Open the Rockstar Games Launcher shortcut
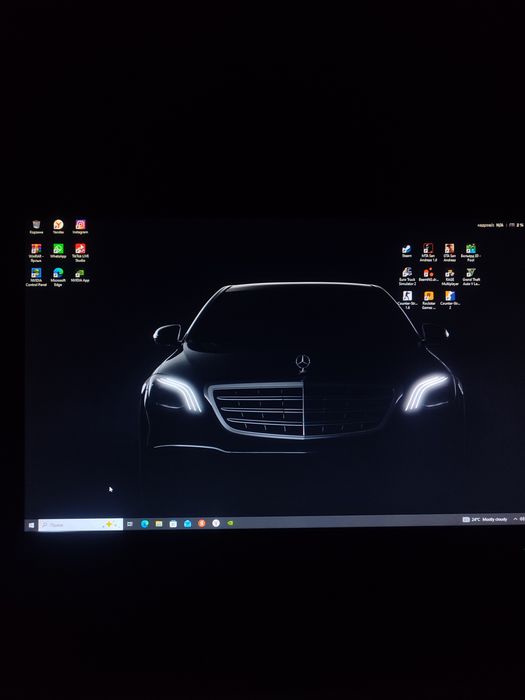 pyautogui.click(x=429, y=300)
